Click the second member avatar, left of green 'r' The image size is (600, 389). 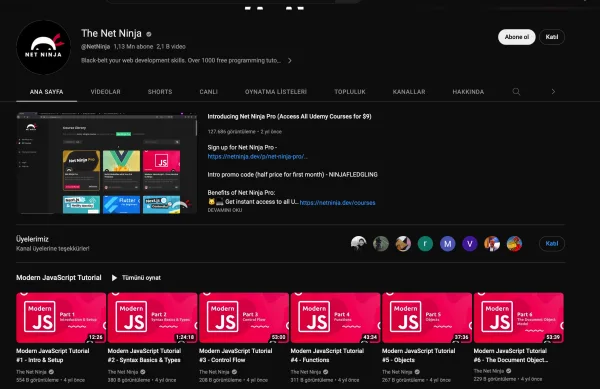[381, 244]
